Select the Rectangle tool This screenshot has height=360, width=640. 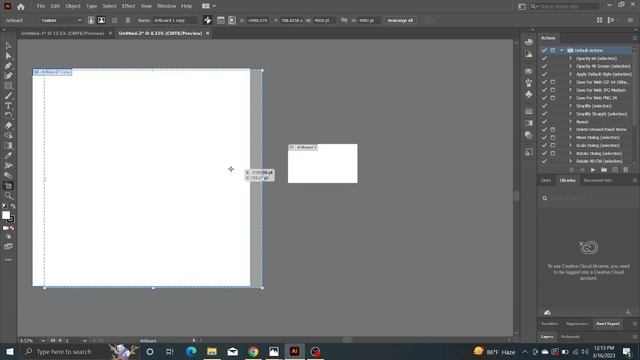pyautogui.click(x=8, y=86)
